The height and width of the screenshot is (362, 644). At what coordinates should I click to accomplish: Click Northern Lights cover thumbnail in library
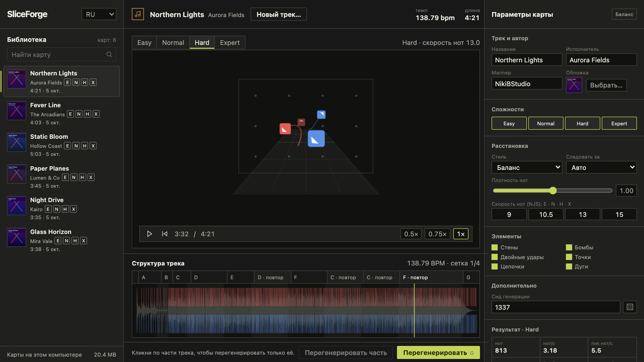coord(16,79)
